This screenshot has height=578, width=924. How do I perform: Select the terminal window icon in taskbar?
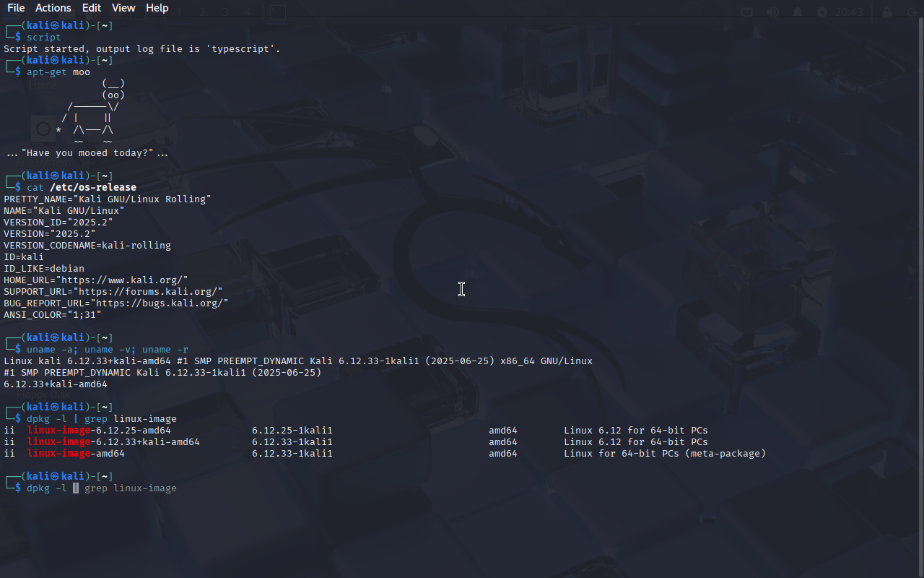277,12
